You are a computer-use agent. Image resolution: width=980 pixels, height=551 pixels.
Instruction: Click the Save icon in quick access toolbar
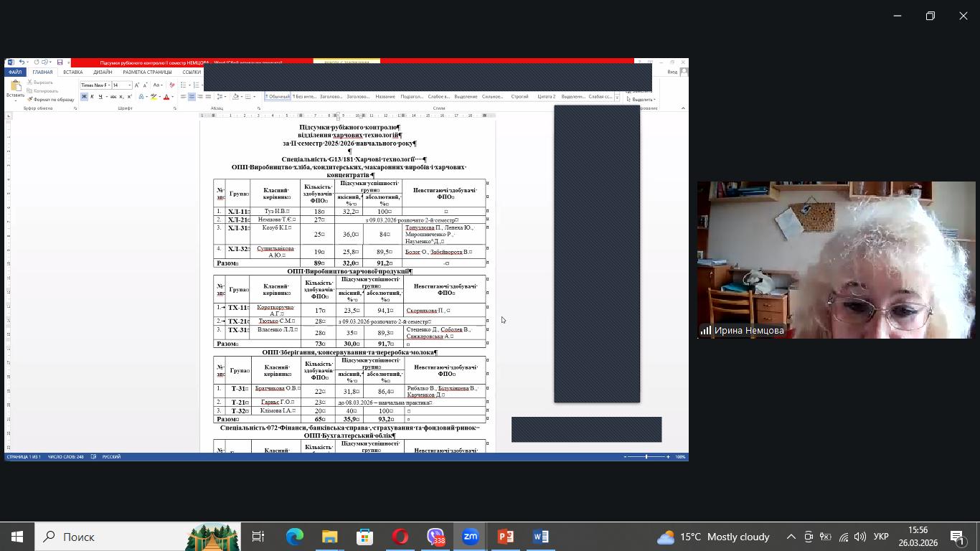click(60, 62)
